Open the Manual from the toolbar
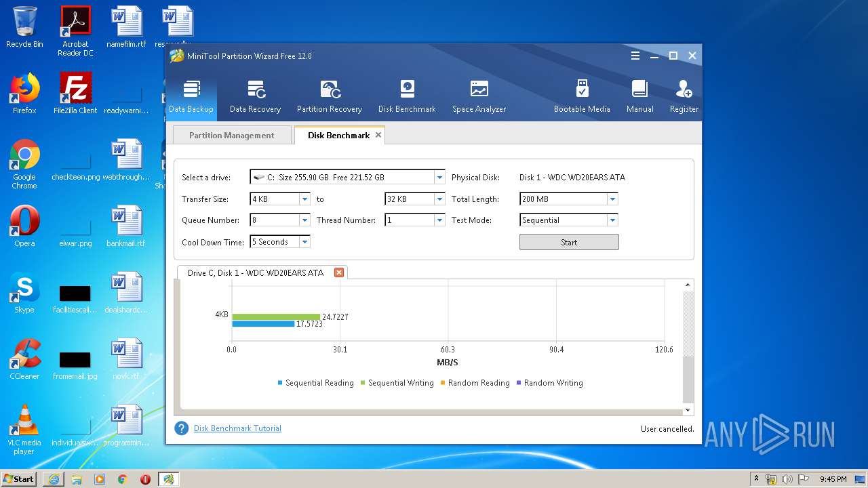Screen dimensions: 868x488 click(x=639, y=95)
